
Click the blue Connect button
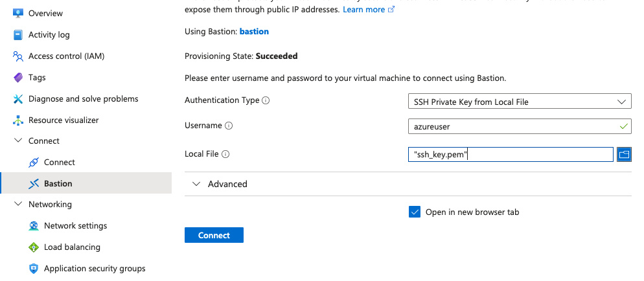(x=214, y=235)
